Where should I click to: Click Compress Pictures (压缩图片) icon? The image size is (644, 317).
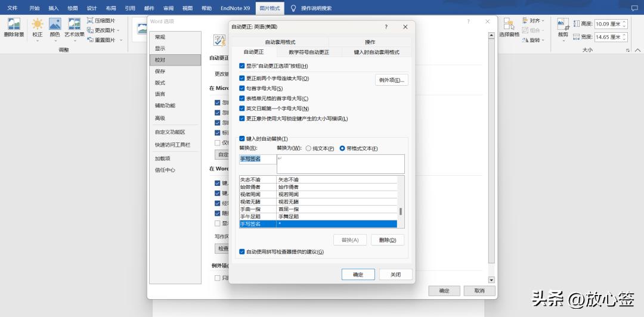click(91, 20)
